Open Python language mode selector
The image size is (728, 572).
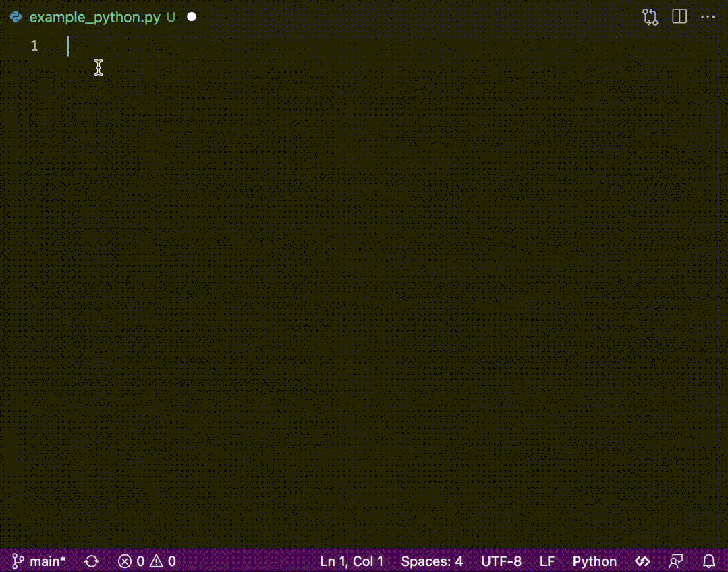[594, 561]
